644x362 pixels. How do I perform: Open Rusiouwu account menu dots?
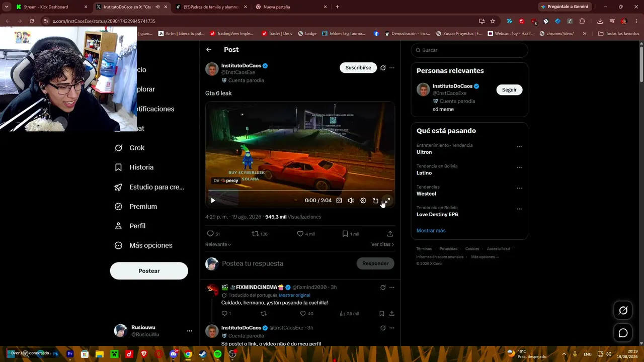(x=190, y=331)
